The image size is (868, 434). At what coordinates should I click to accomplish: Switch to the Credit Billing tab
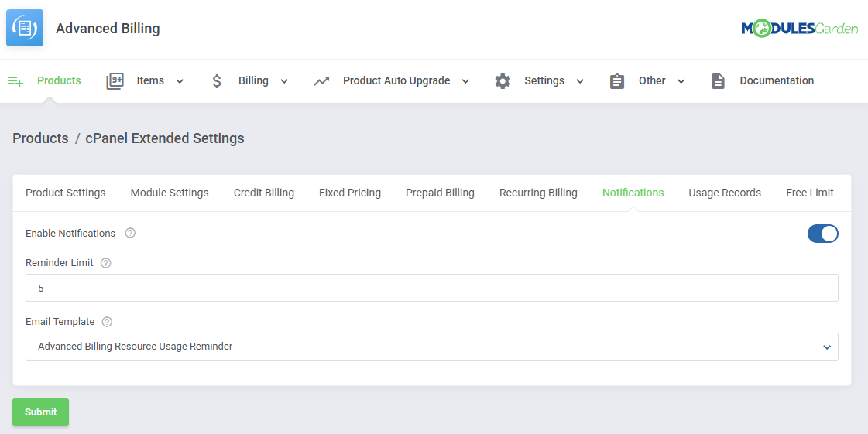pyautogui.click(x=263, y=193)
